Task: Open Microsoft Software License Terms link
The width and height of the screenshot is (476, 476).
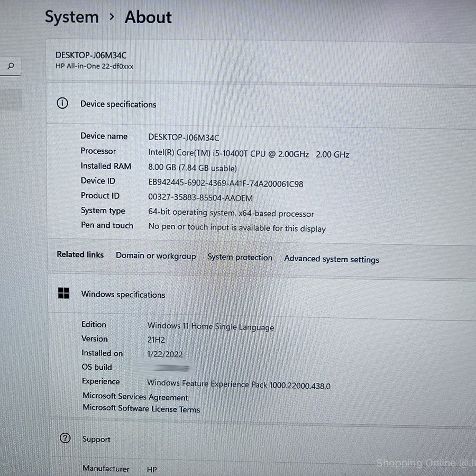Action: [141, 409]
